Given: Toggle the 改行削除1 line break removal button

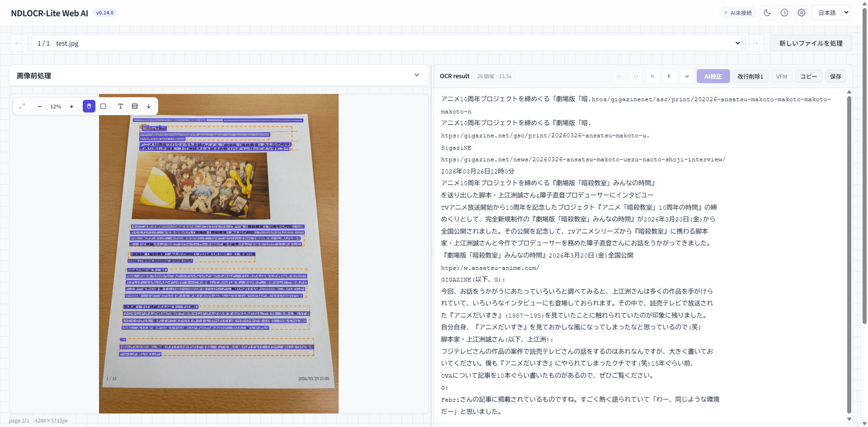Looking at the screenshot, I should point(750,76).
